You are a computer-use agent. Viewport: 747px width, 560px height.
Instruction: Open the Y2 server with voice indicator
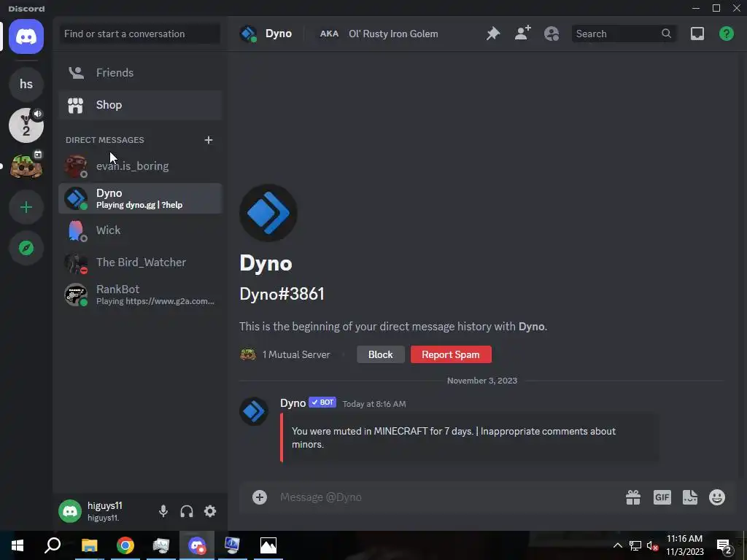pos(26,125)
